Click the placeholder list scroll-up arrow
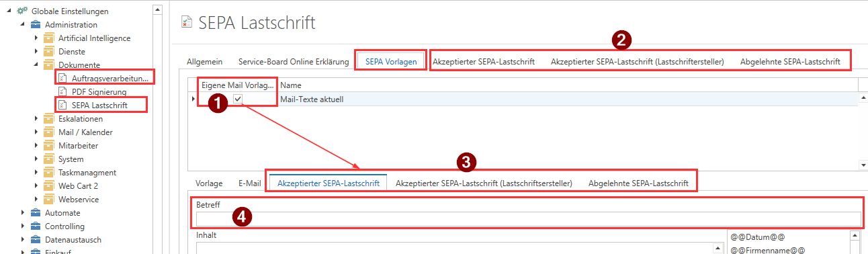The height and width of the screenshot is (254, 868). 855,236
